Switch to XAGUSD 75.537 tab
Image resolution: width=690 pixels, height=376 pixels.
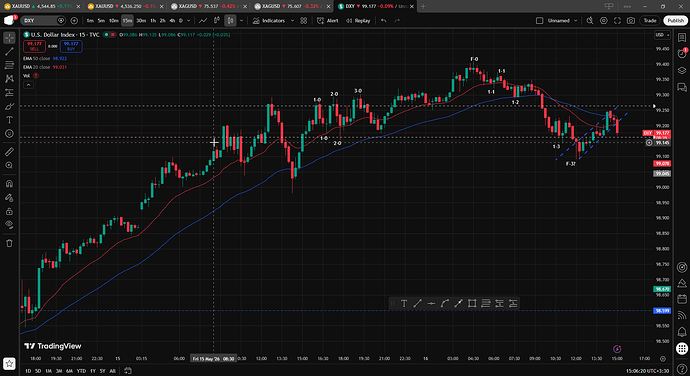(209, 6)
